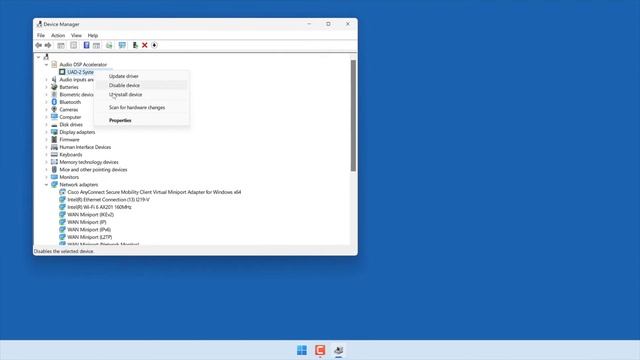This screenshot has width=640, height=360.
Task: Click the Monitors category icon
Action: click(54, 177)
